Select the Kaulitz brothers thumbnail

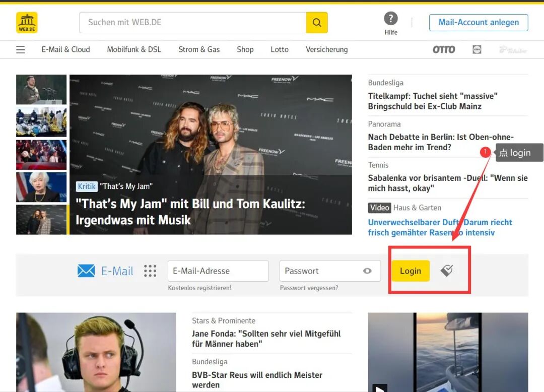pos(41,220)
